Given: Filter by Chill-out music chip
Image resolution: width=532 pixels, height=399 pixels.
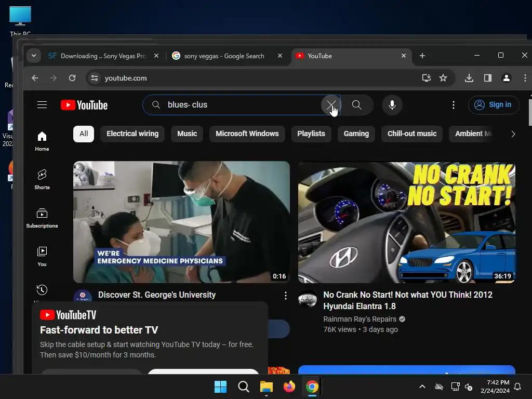Looking at the screenshot, I should click(x=412, y=134).
